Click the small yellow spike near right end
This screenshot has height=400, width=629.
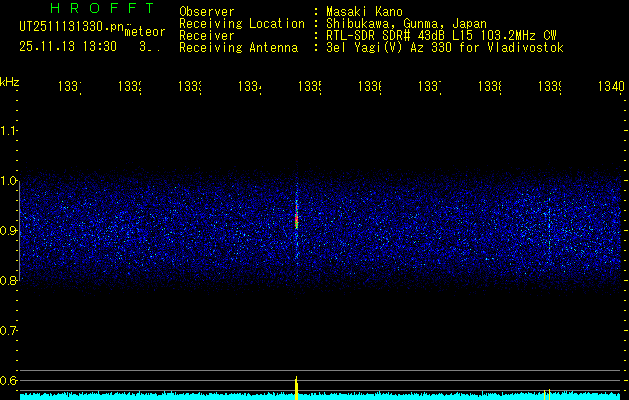(x=546, y=393)
